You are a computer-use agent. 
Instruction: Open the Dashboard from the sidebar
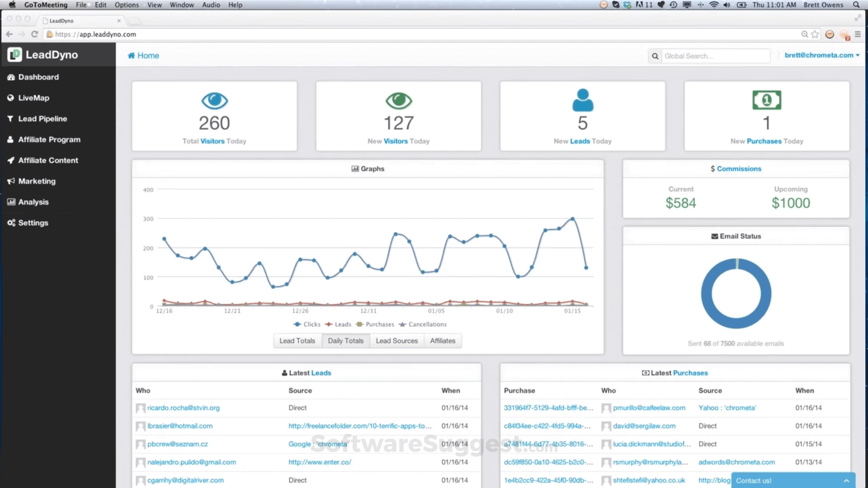38,77
